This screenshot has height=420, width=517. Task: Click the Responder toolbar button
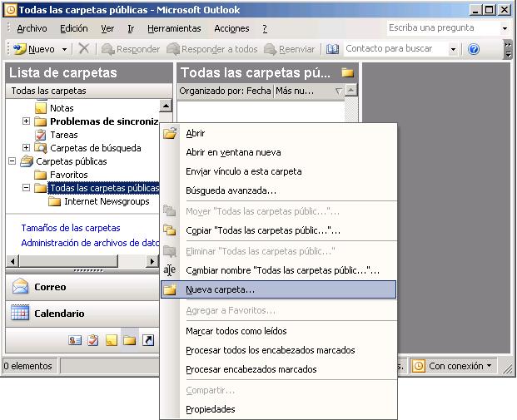pos(131,49)
